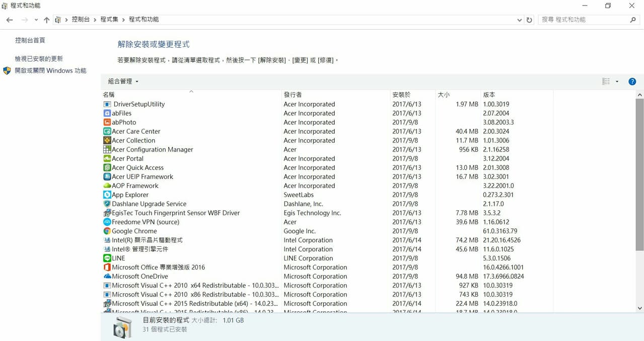Click the Freedome VPN icon
644x341 pixels.
coord(107,222)
